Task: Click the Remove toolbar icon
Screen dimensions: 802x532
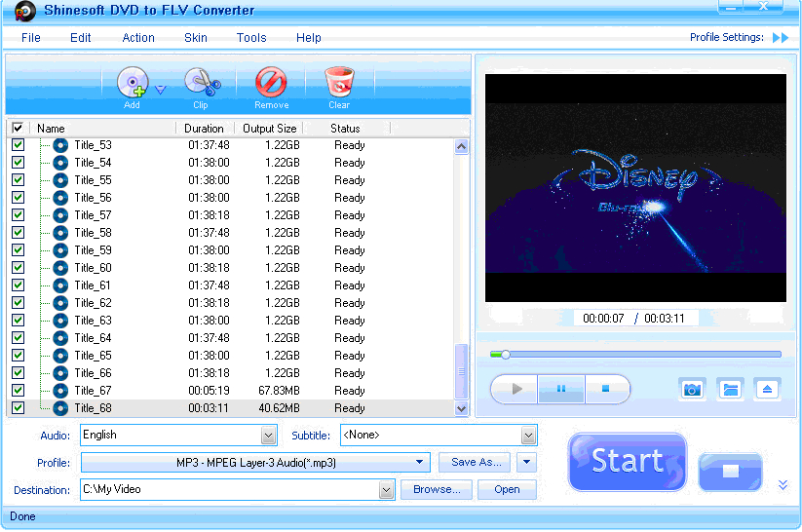Action: click(x=271, y=82)
